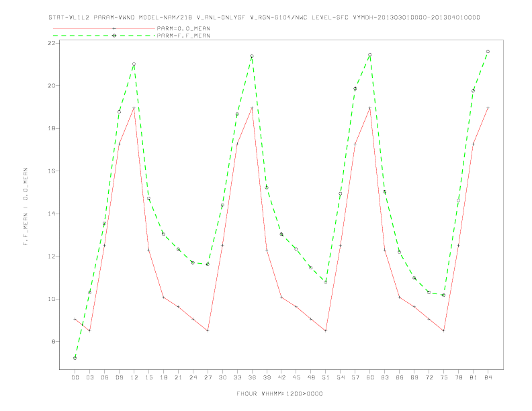Screen dimensions: 532x411
Task: Click the green circle marker at hour 51
Action: coord(326,282)
